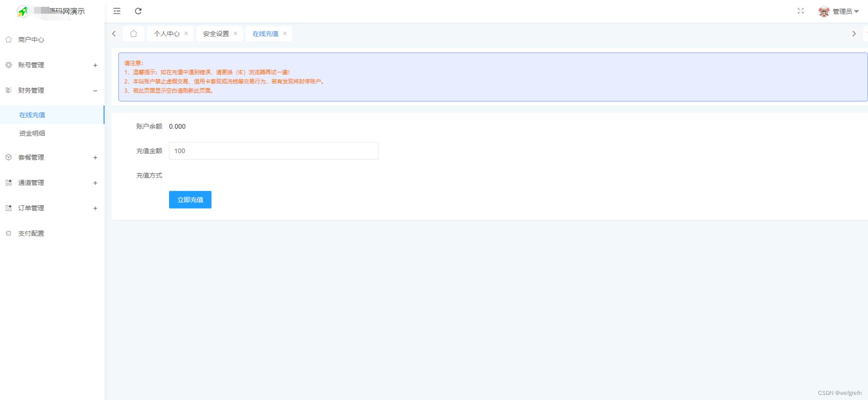The height and width of the screenshot is (400, 868).
Task: Click the 订单管理 sidebar icon
Action: (x=8, y=208)
